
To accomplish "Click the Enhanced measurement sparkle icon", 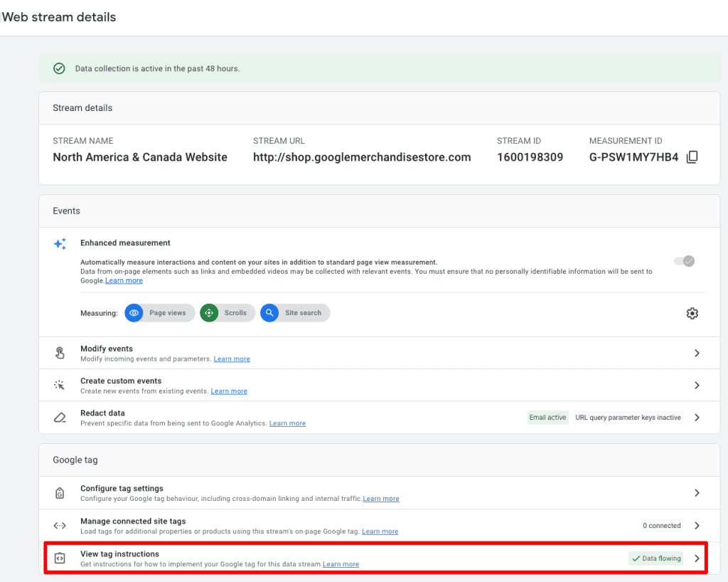I will 60,243.
